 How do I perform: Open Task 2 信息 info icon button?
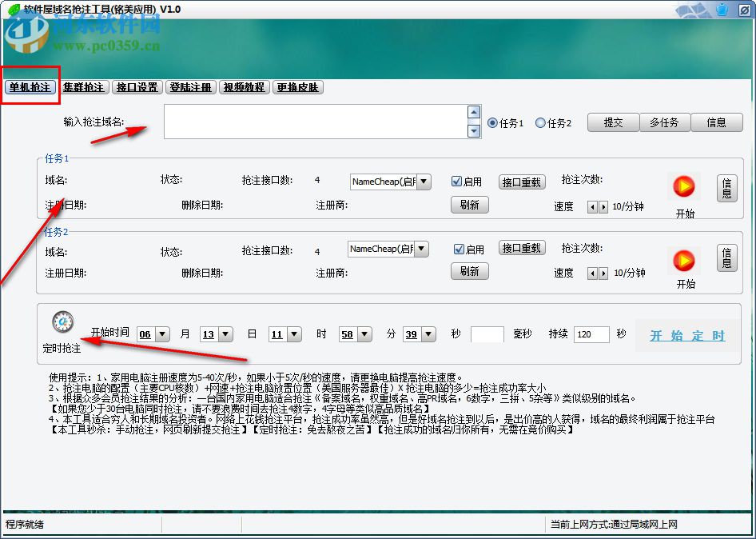726,257
